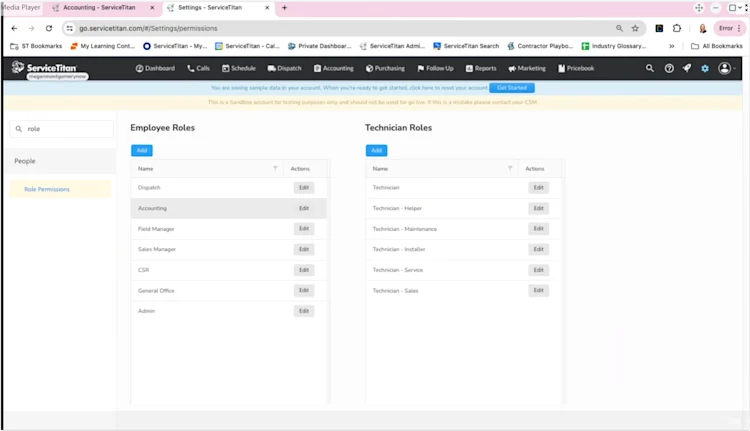Edit the Technician - Sales role

point(539,290)
